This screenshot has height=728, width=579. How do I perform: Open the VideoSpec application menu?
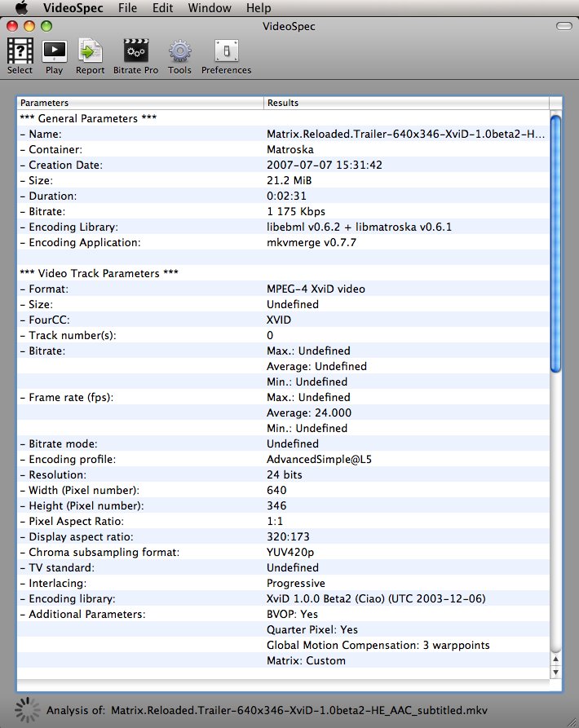pos(73,8)
